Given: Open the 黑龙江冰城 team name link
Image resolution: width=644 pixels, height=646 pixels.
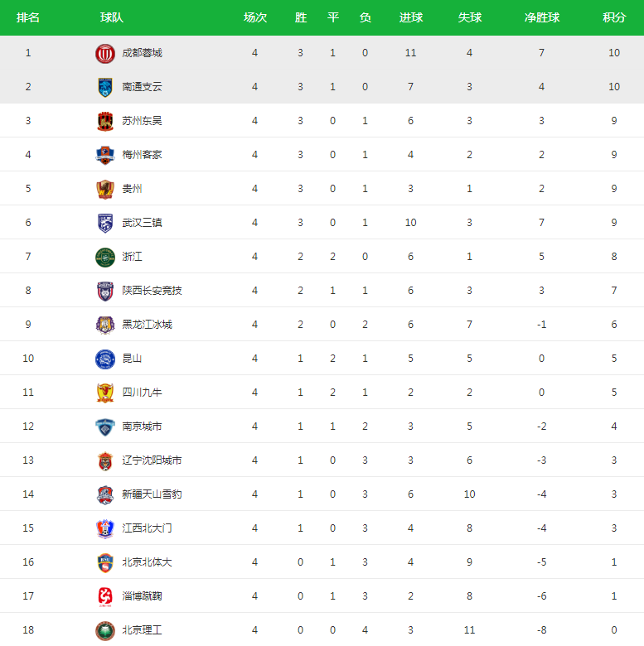Looking at the screenshot, I should pyautogui.click(x=147, y=325).
